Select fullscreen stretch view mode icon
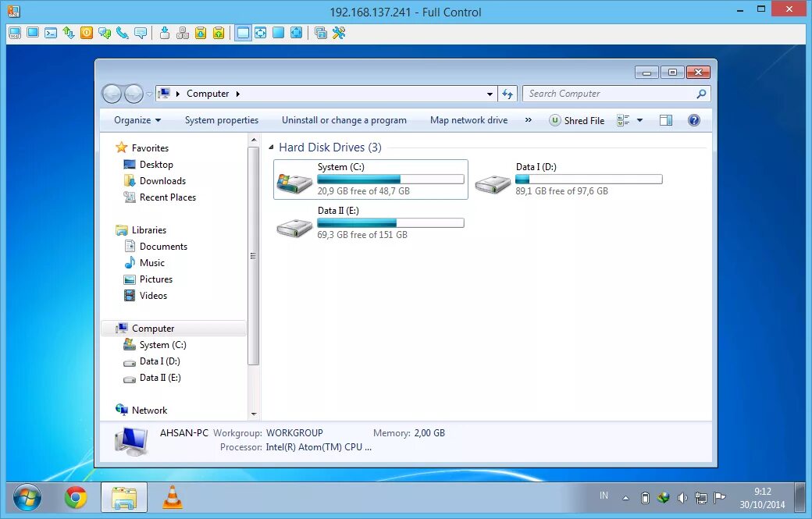Viewport: 812px width, 519px height. [x=296, y=33]
